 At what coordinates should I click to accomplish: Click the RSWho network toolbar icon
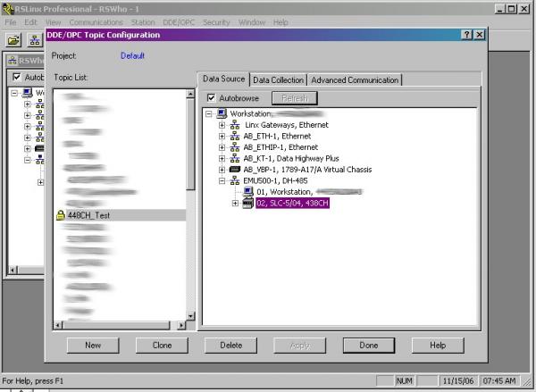pyautogui.click(x=35, y=40)
